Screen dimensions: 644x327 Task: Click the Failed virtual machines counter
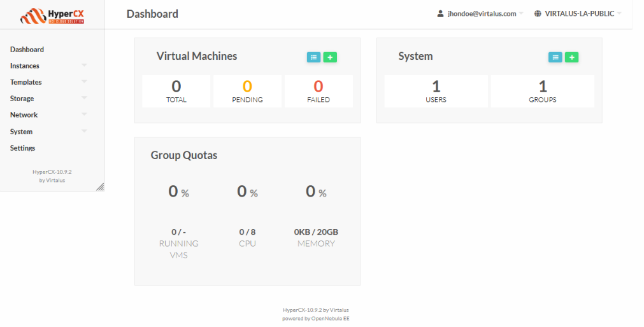click(x=318, y=91)
